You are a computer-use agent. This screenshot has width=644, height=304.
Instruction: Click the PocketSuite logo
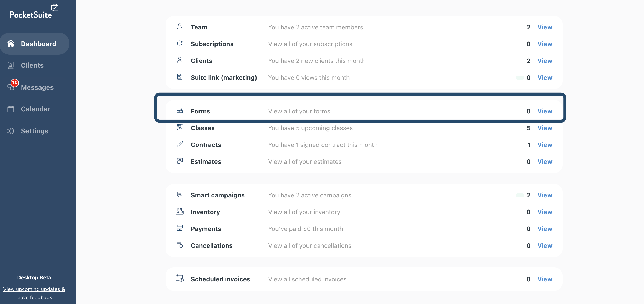coord(34,12)
